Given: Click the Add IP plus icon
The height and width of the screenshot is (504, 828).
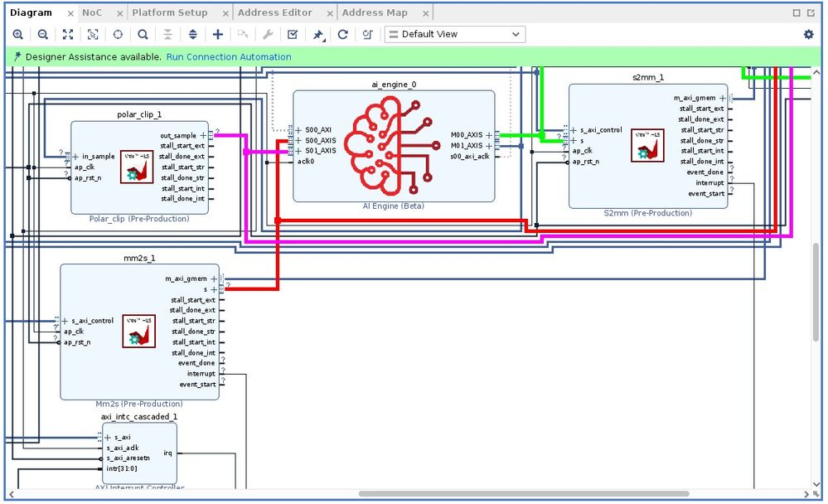Looking at the screenshot, I should (217, 34).
